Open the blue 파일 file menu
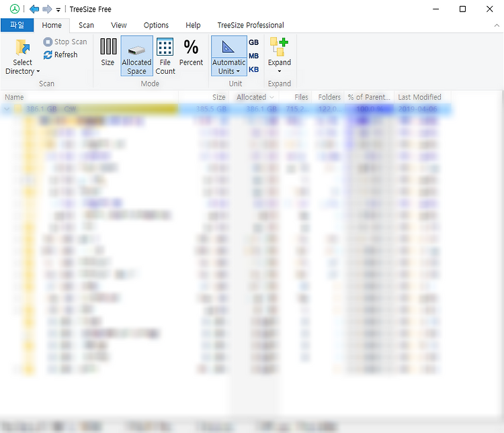 (x=17, y=25)
